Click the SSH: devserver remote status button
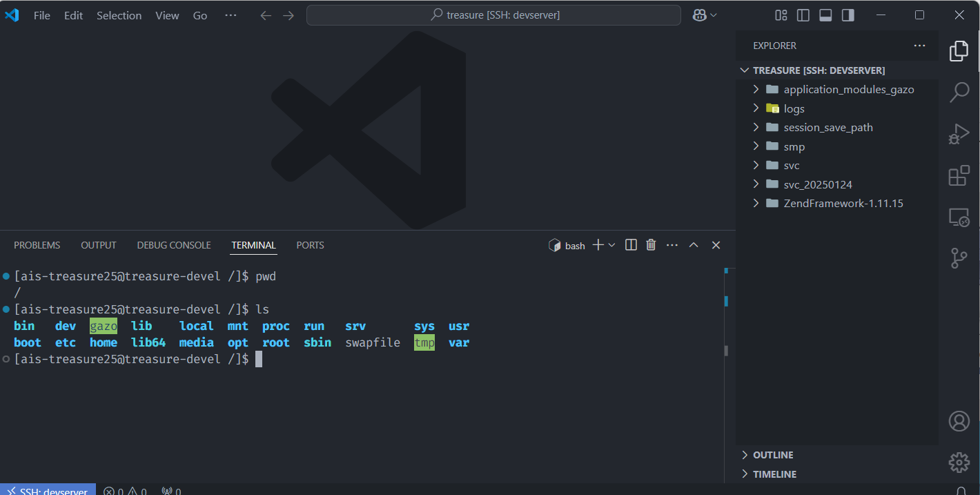Viewport: 980px width, 495px height. 48,489
